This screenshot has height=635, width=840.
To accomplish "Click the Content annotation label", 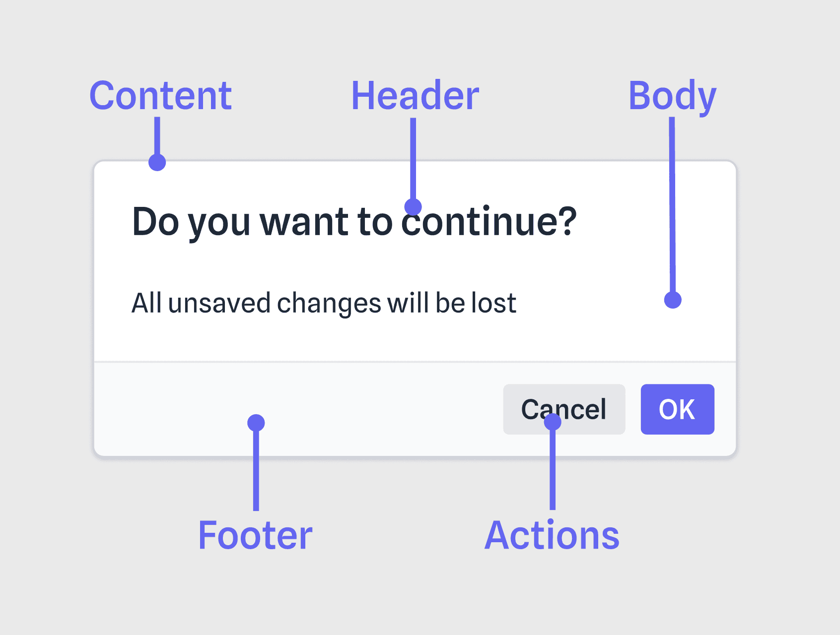I will [160, 96].
